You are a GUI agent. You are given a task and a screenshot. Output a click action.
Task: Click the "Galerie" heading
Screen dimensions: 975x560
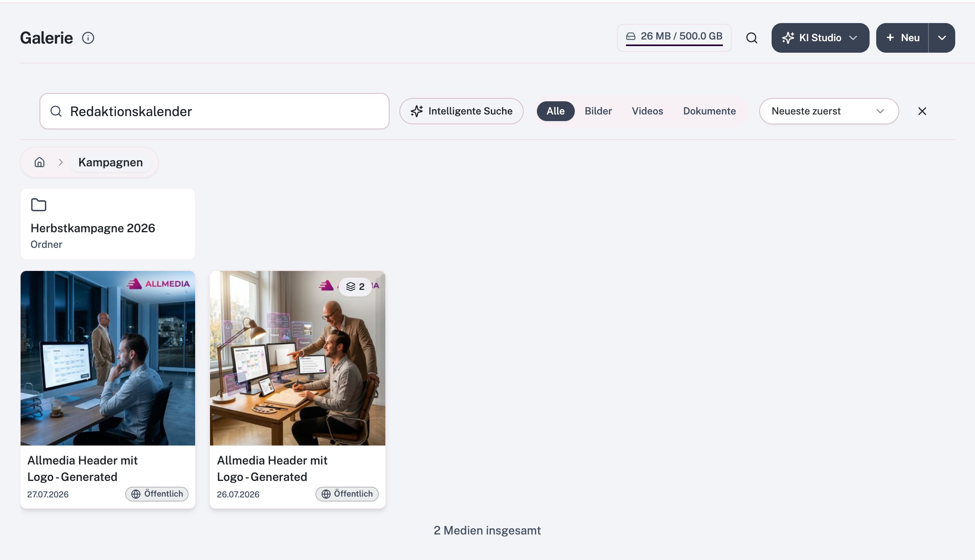point(47,38)
